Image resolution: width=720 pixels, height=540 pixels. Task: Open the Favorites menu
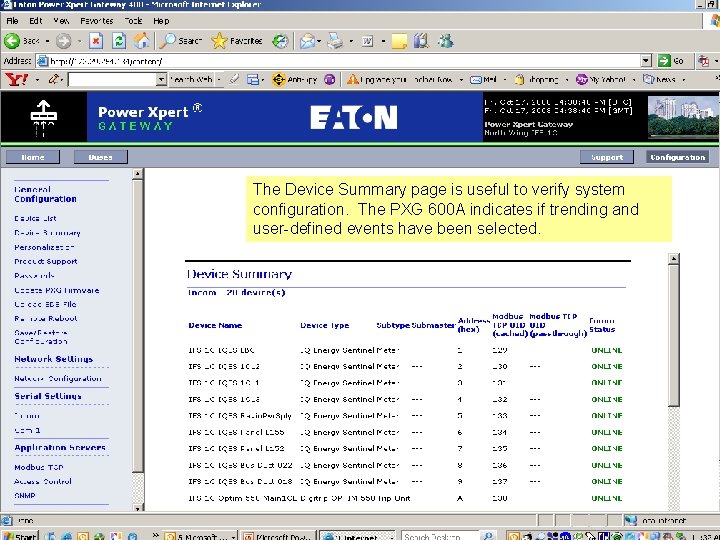click(96, 21)
